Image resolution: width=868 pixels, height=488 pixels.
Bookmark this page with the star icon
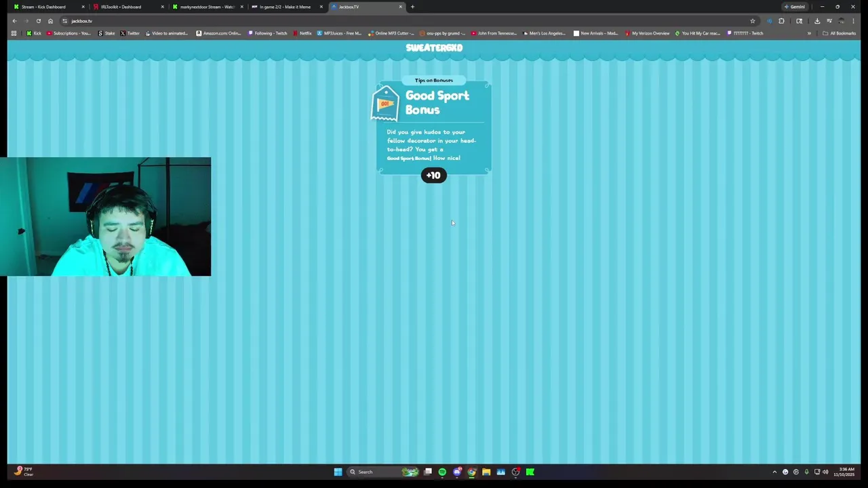(x=752, y=21)
